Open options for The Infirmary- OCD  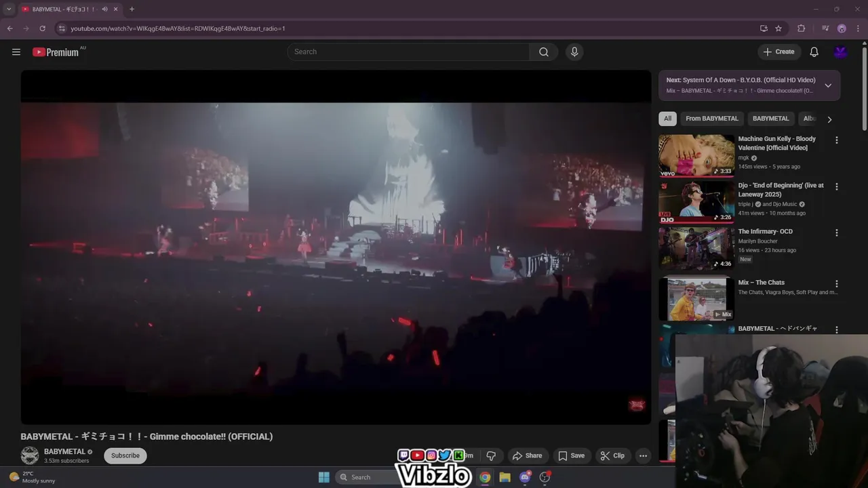point(837,232)
